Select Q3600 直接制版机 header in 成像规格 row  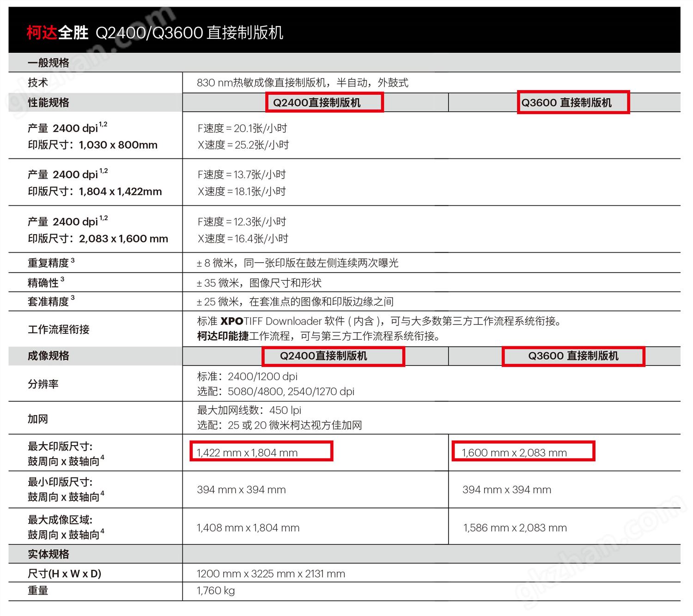(573, 356)
